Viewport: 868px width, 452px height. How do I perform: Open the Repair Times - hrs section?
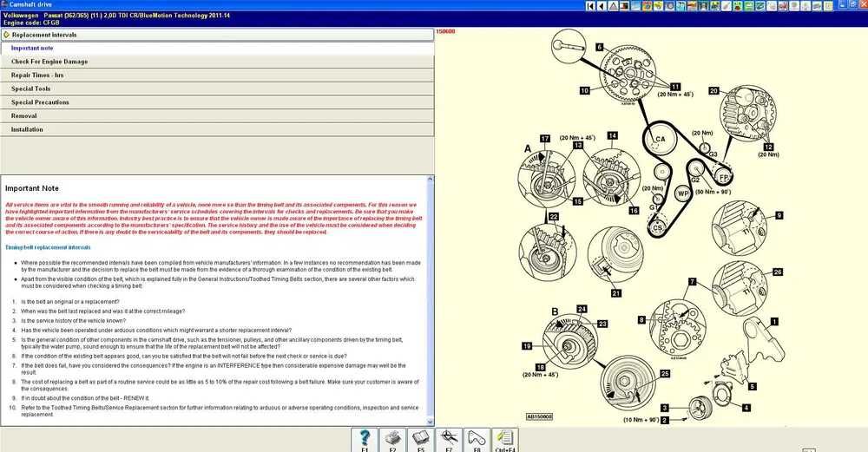pos(217,75)
